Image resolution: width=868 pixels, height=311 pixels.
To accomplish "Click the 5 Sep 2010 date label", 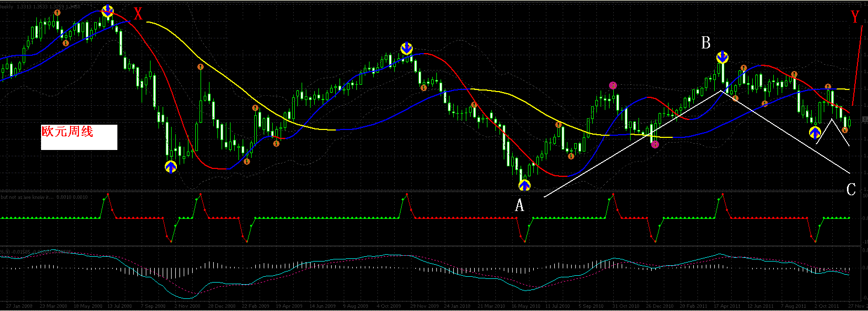I will [591, 306].
